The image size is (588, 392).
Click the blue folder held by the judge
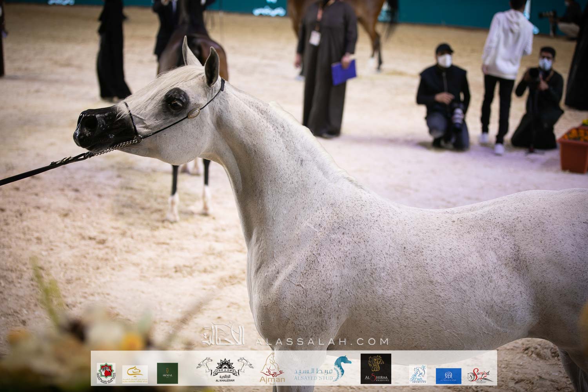344,72
